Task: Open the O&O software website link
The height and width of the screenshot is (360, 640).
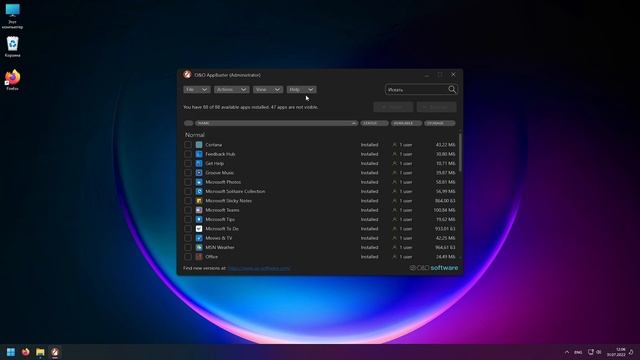Action: [259, 268]
